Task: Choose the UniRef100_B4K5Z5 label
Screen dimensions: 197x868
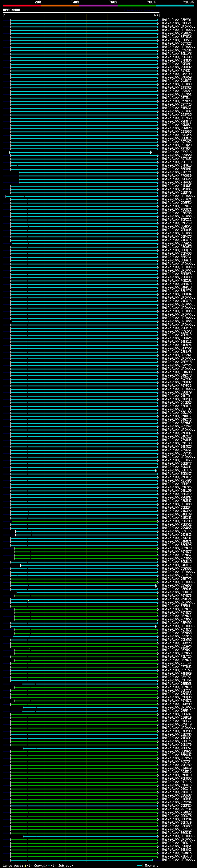Action: (177, 446)
